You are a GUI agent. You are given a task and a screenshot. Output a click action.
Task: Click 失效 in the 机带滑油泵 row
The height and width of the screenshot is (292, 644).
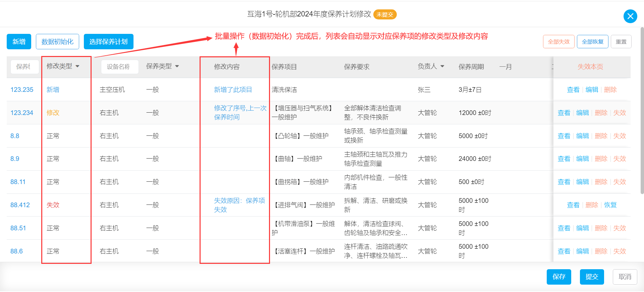[x=620, y=228]
